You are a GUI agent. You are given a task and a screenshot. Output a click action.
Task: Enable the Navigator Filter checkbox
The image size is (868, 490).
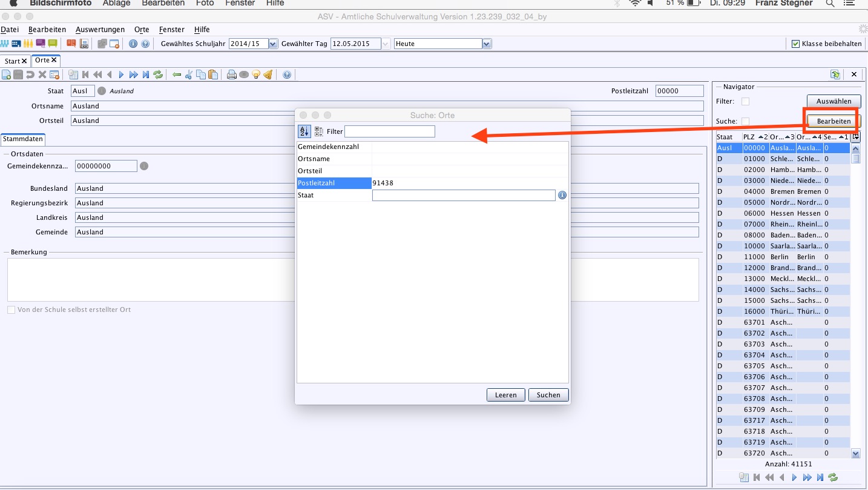[x=746, y=101]
